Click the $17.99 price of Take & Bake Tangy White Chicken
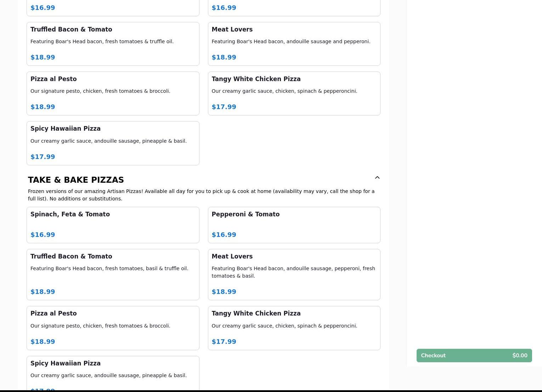Viewport: 542px width, 392px height. (224, 342)
